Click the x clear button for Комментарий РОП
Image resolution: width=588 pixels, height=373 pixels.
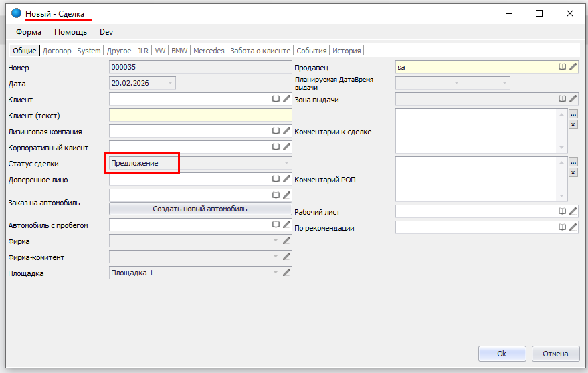click(573, 172)
